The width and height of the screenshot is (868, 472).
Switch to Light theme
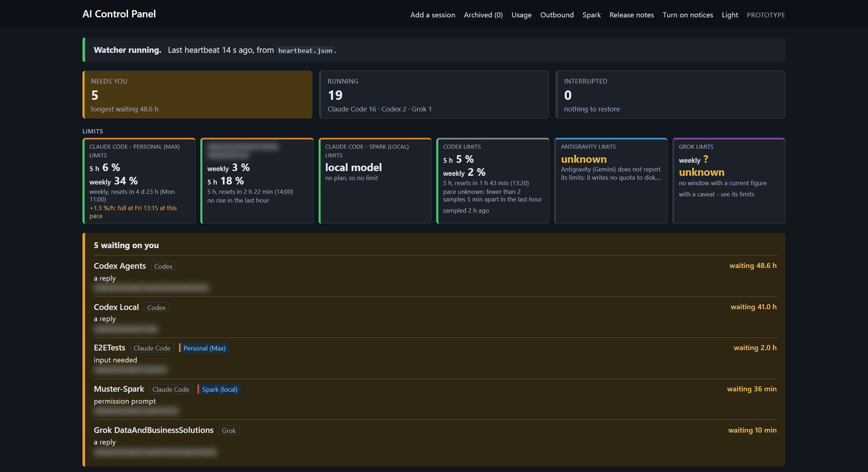730,15
